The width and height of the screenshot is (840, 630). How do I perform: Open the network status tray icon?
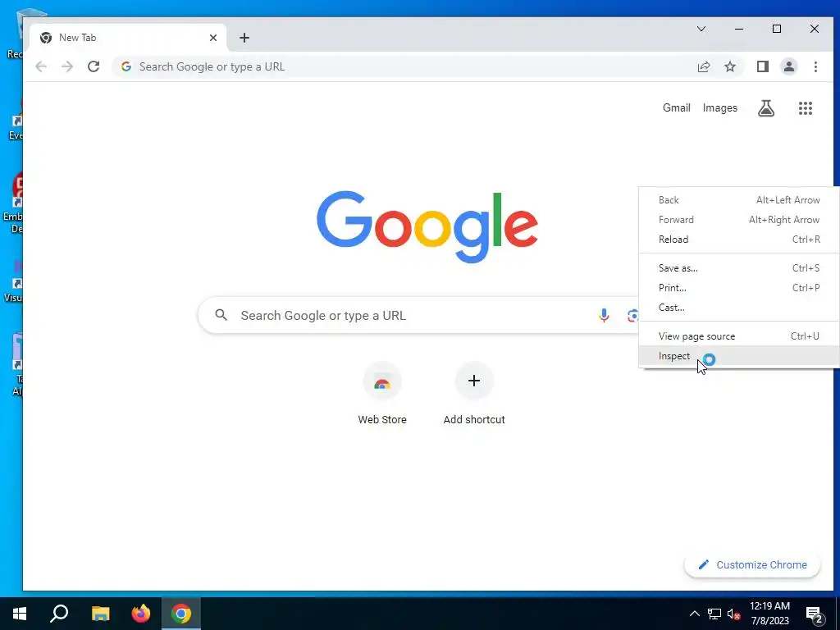coord(714,614)
